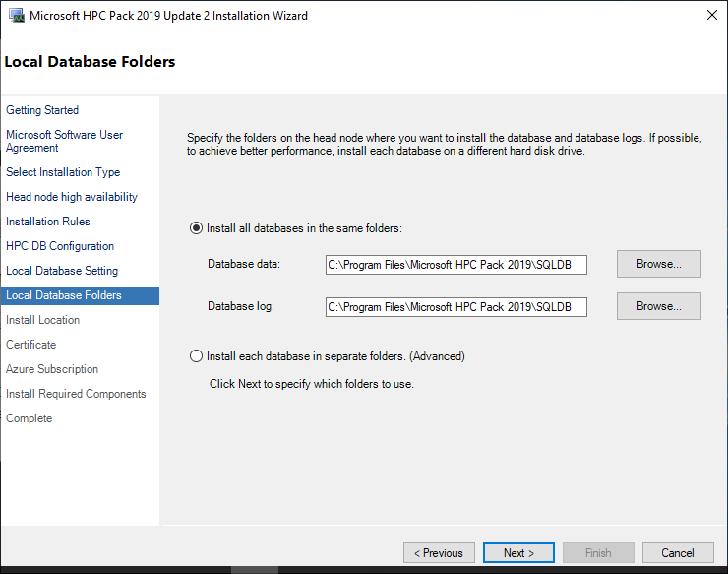Click the Database log: label
This screenshot has height=574, width=728.
tap(241, 306)
